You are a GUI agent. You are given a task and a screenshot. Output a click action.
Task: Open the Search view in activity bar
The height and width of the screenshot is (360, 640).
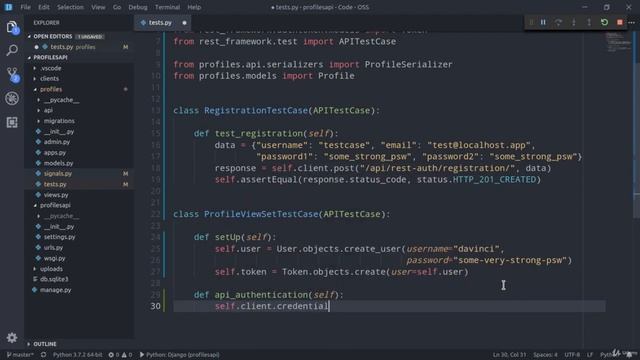(12, 51)
